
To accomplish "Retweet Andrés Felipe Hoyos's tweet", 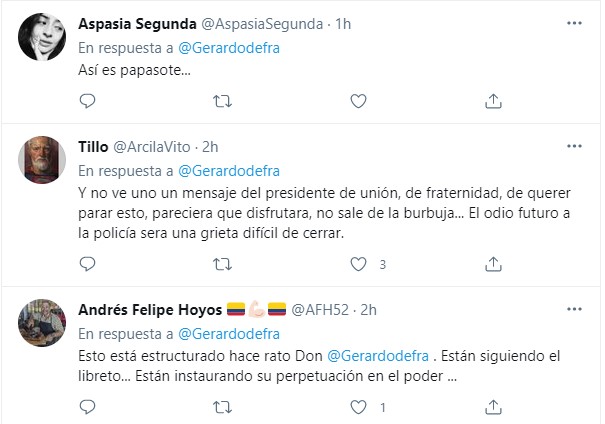I will pyautogui.click(x=225, y=407).
